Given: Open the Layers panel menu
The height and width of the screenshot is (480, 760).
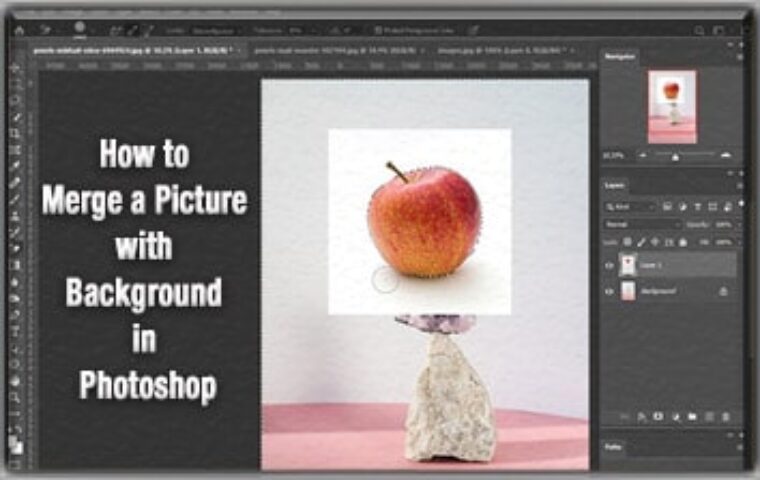Looking at the screenshot, I should click(740, 186).
